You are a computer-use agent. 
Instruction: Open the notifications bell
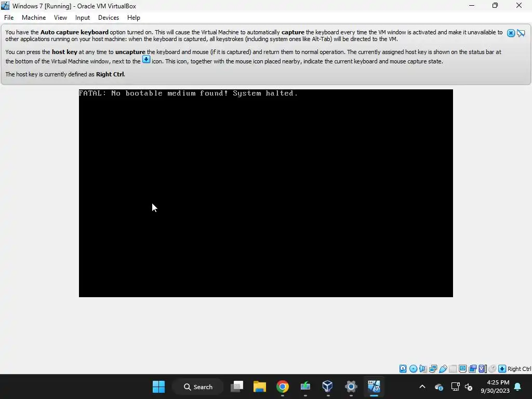pos(518,387)
